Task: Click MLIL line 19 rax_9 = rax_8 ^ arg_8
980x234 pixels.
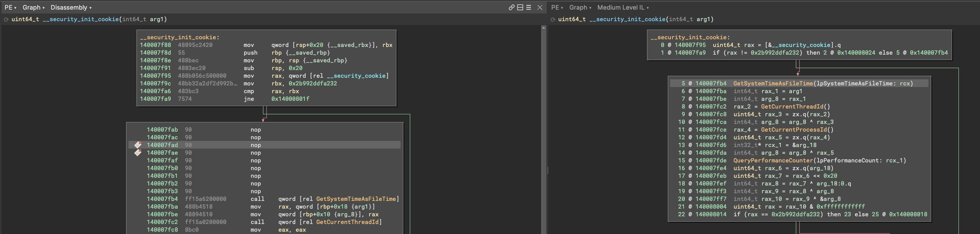Action: pyautogui.click(x=784, y=191)
